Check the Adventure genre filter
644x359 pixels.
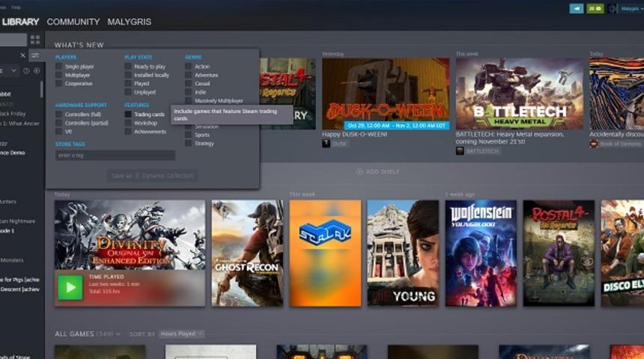coord(189,75)
